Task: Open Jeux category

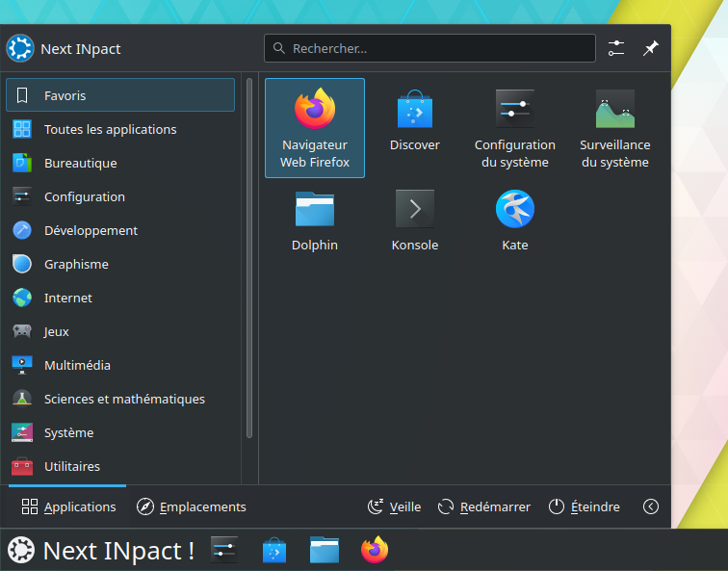Action: (x=120, y=331)
